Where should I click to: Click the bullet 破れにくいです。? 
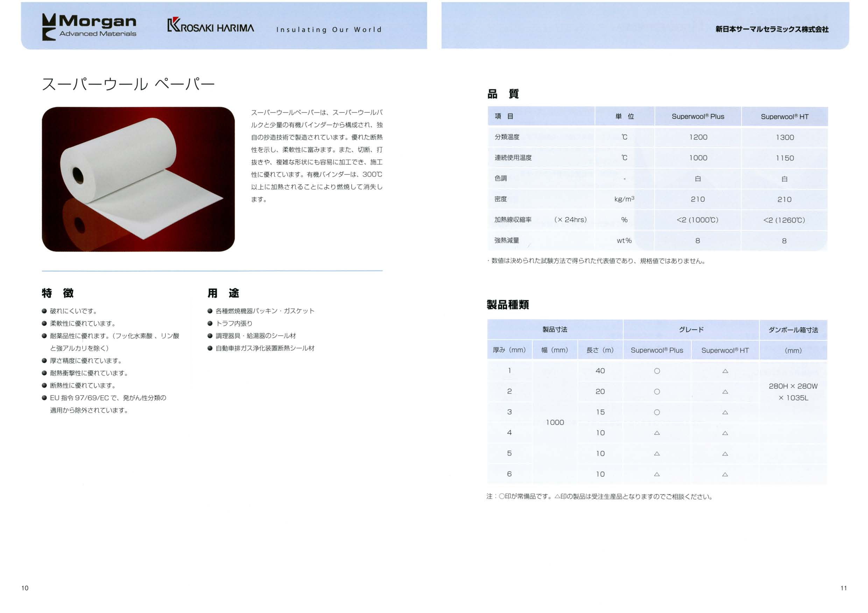[70, 311]
